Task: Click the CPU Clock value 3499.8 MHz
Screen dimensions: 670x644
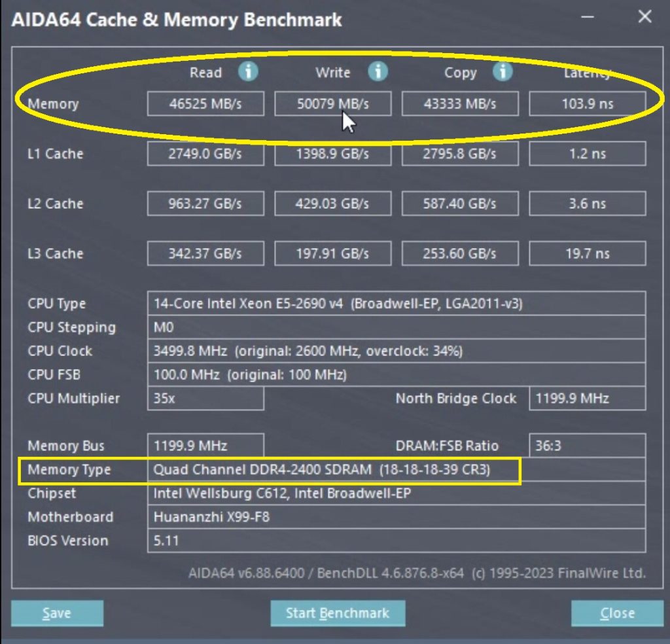Action: pos(397,351)
